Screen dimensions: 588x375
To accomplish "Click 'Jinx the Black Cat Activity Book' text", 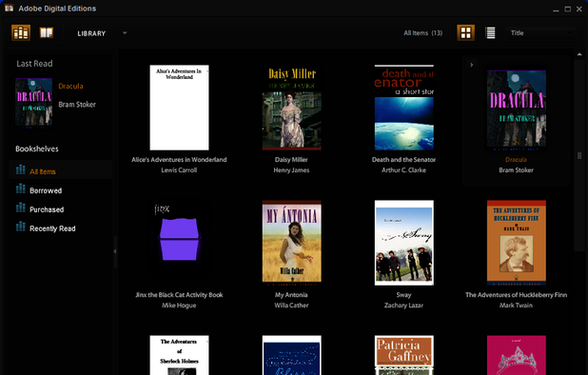I will point(179,295).
